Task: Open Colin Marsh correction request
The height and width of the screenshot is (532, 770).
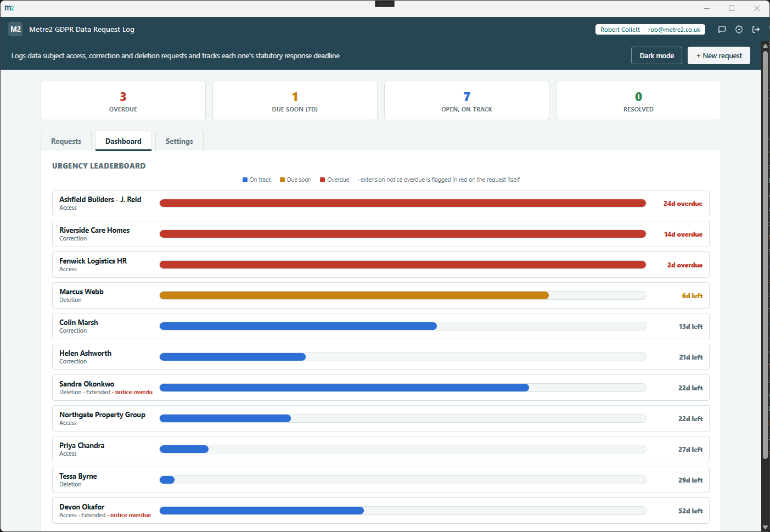Action: [381, 326]
